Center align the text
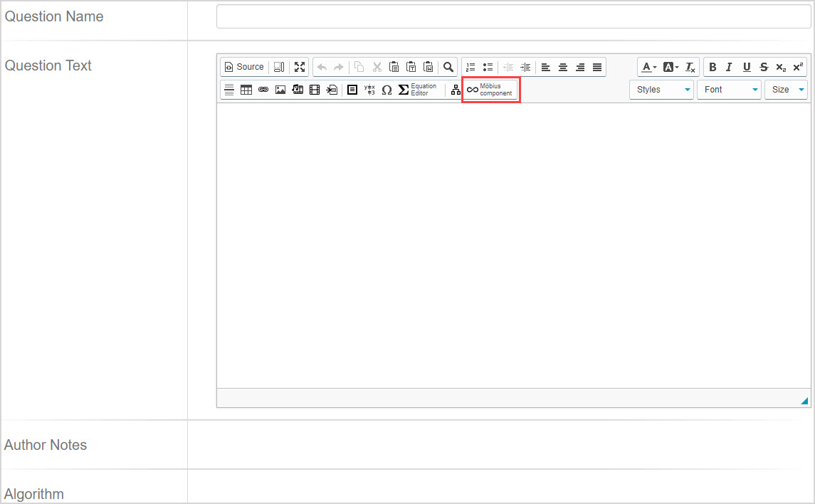The image size is (815, 504). click(563, 67)
